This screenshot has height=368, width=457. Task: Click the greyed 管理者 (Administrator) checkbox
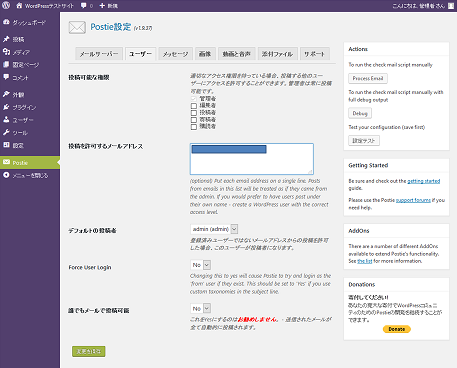point(194,99)
